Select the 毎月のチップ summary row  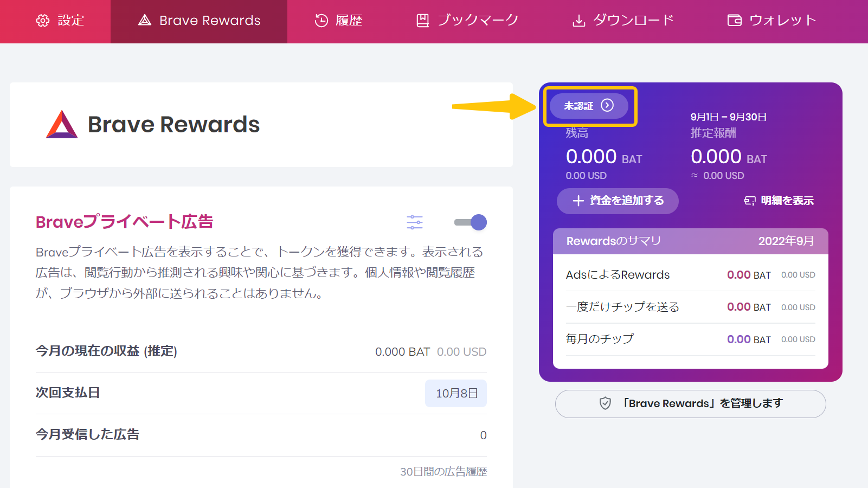tap(691, 339)
